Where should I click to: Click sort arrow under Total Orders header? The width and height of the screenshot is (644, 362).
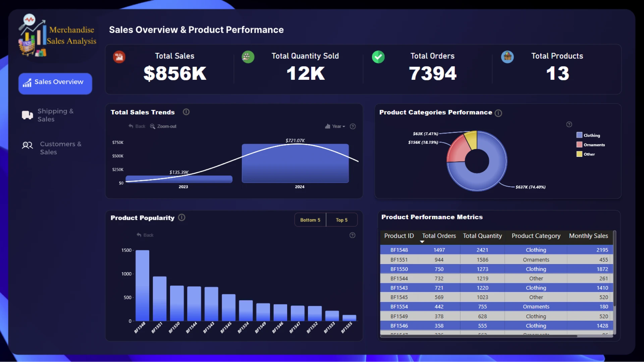422,242
